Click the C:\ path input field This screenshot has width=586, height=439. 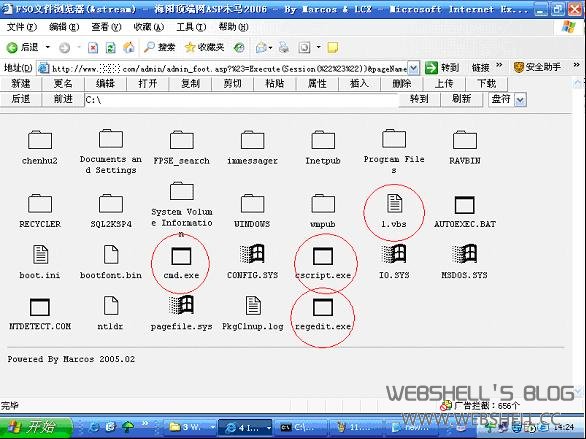click(x=241, y=100)
